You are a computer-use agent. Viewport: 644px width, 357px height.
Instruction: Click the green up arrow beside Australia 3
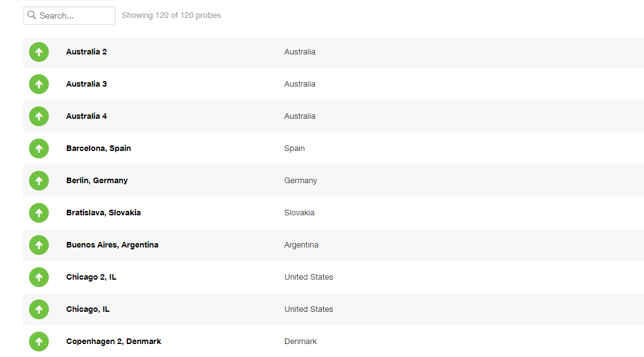pyautogui.click(x=39, y=84)
